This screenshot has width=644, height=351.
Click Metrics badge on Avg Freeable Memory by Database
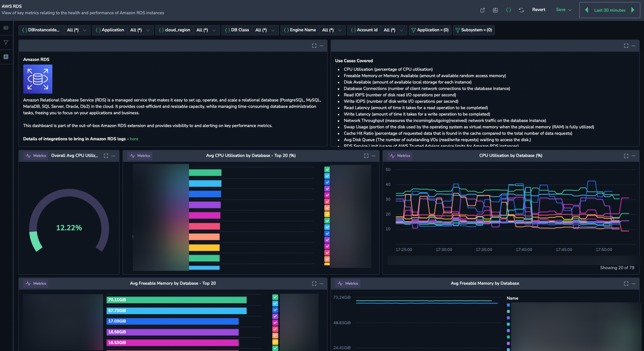coord(348,283)
